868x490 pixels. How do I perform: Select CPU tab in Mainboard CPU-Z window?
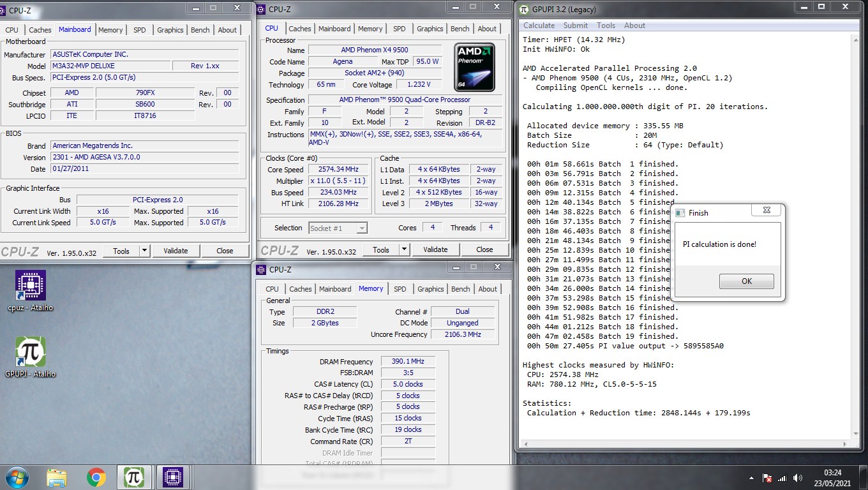pyautogui.click(x=11, y=30)
